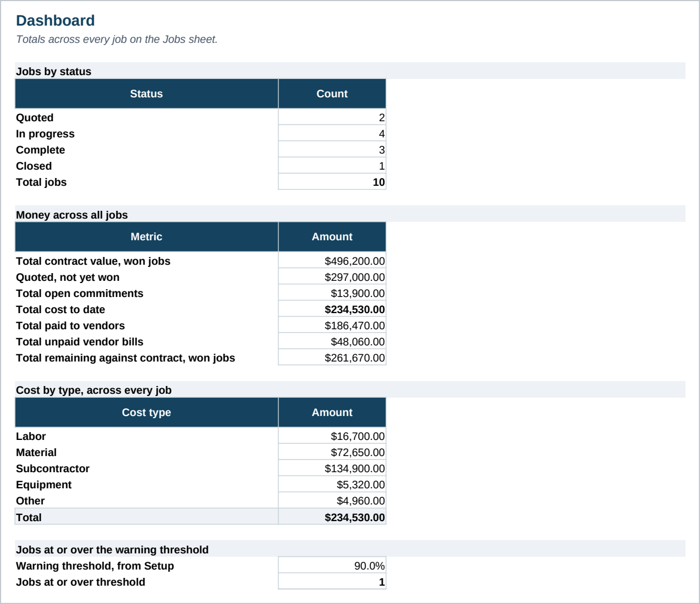Select the cost-by-type Total amount cell

[x=332, y=517]
